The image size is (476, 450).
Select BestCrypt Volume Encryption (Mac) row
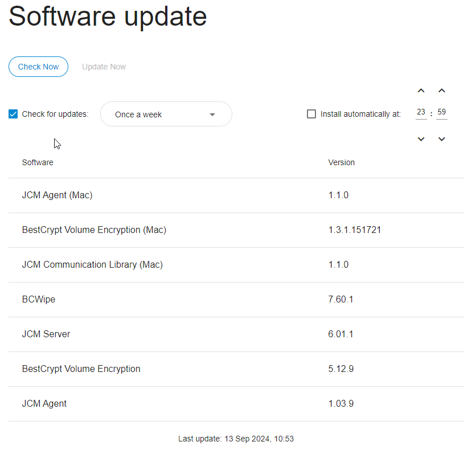236,230
